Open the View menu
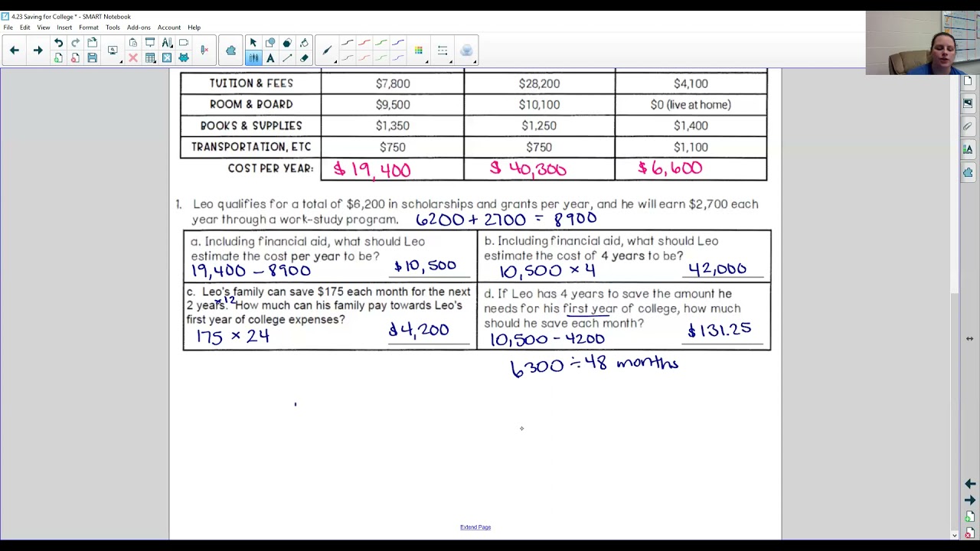The height and width of the screenshot is (551, 980). point(44,28)
